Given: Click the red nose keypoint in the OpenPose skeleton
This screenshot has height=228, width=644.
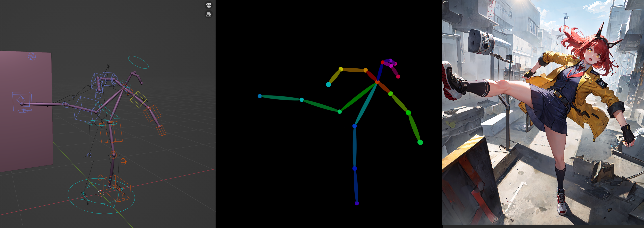Looking at the screenshot, I should pyautogui.click(x=382, y=62).
